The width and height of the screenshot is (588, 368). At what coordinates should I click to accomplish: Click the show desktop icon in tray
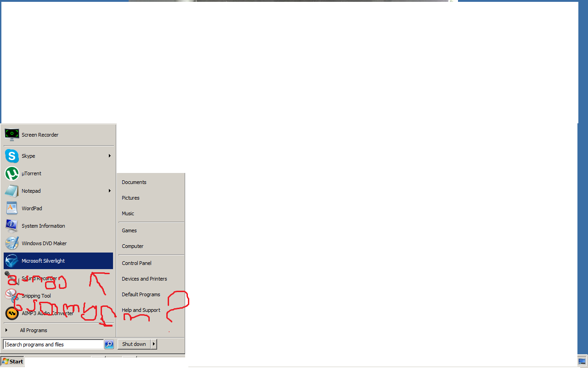(582, 361)
